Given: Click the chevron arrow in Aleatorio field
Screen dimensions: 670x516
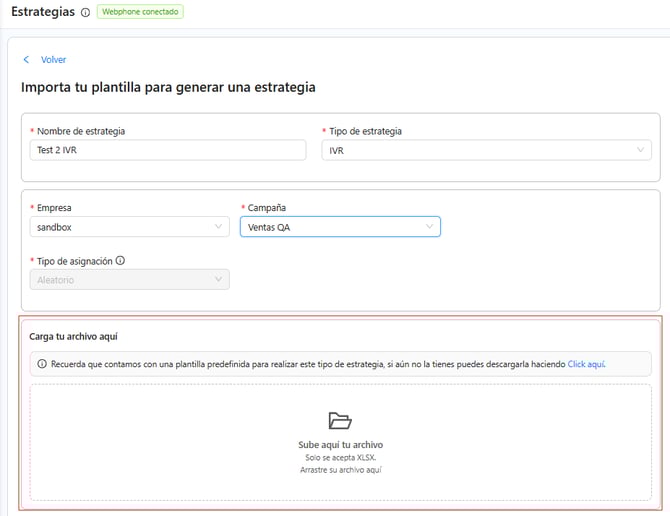Looking at the screenshot, I should pyautogui.click(x=218, y=280).
